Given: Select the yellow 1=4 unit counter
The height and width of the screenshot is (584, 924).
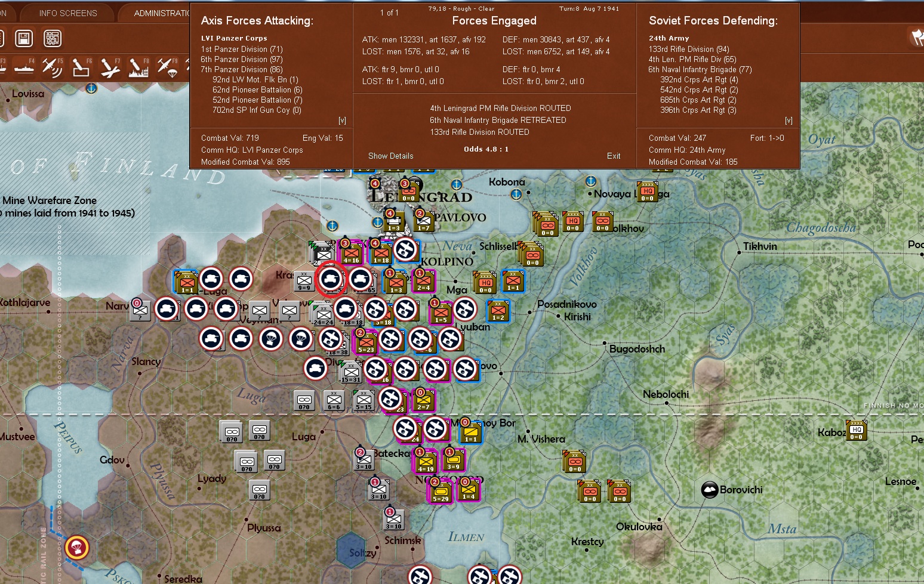Looking at the screenshot, I should coord(469,490).
